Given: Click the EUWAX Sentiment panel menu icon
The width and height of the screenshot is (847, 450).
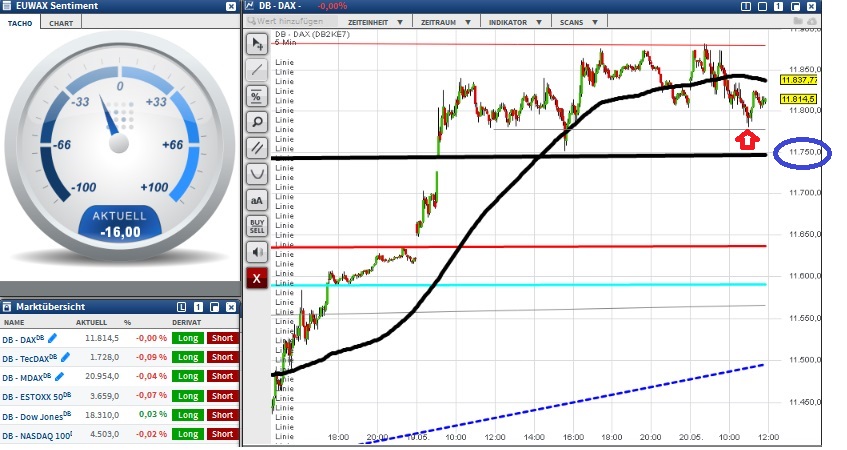Looking at the screenshot, I should pos(6,6).
